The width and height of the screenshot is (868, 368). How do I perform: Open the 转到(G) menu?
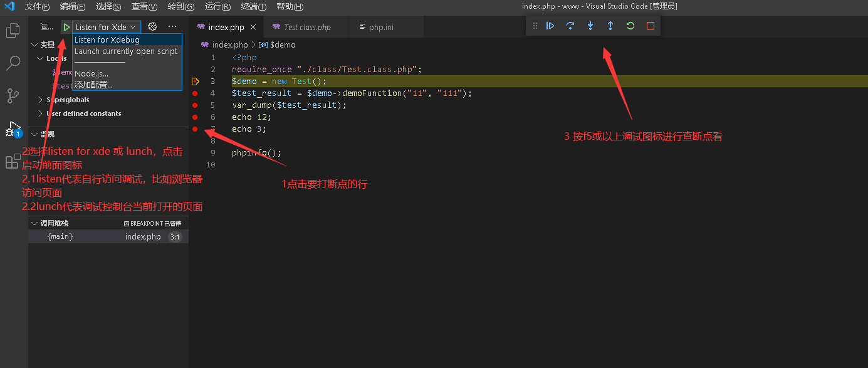coord(181,6)
